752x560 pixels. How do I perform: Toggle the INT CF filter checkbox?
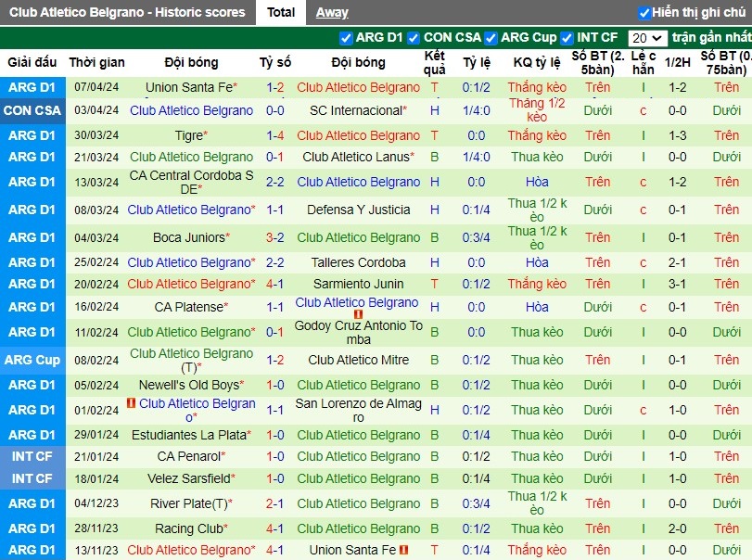(567, 38)
